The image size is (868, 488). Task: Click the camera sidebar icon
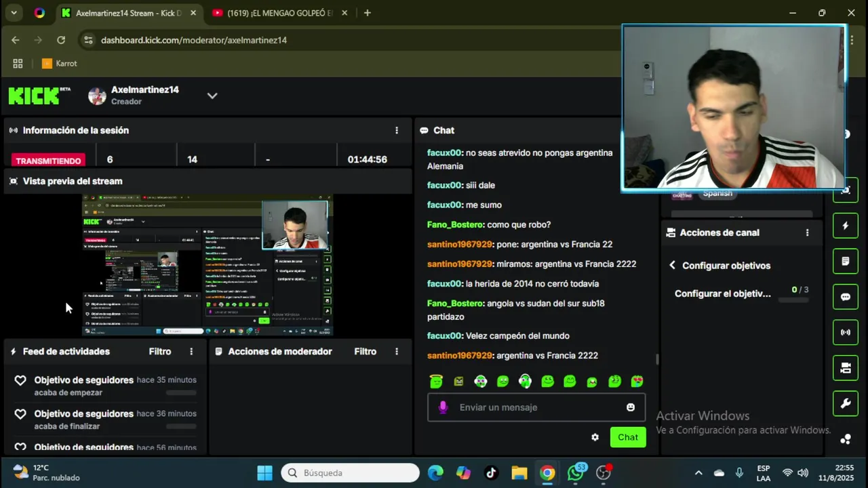(x=845, y=368)
